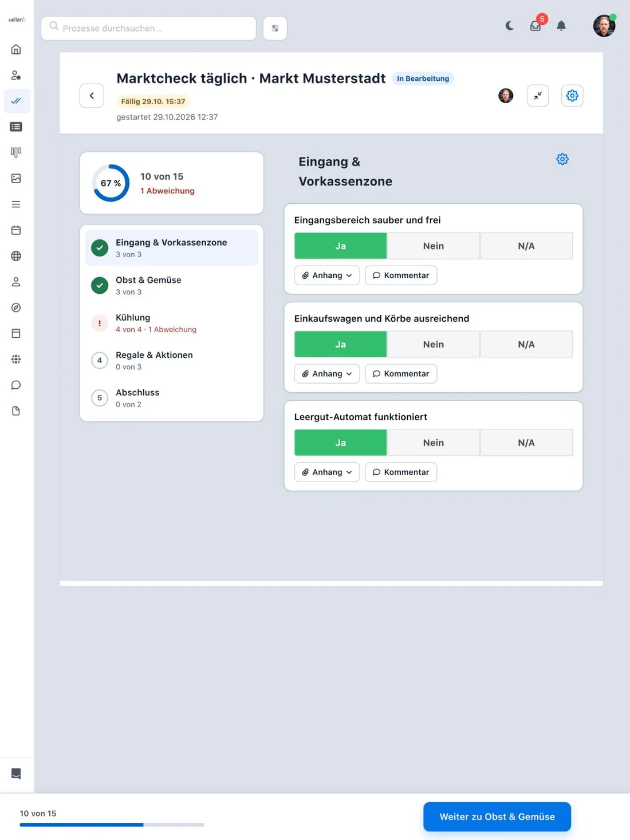Click the 67 % progress ring
630x840 pixels.
111,183
